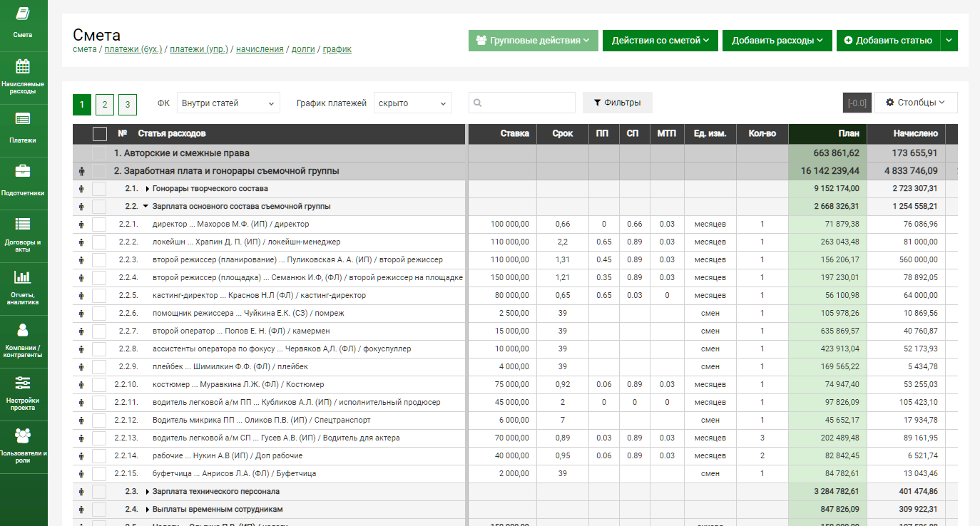Open the Столбцы columns dropdown
Screen dimensions: 980x526
point(916,103)
